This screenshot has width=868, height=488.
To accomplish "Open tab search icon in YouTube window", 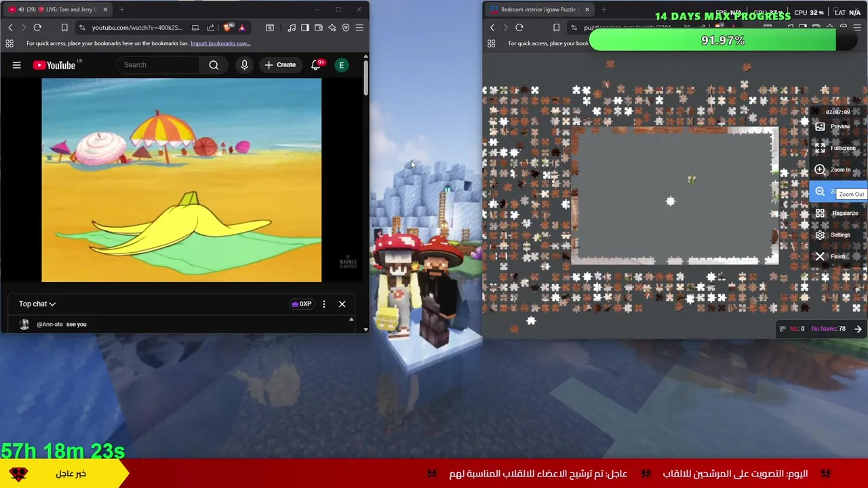I will (x=270, y=28).
